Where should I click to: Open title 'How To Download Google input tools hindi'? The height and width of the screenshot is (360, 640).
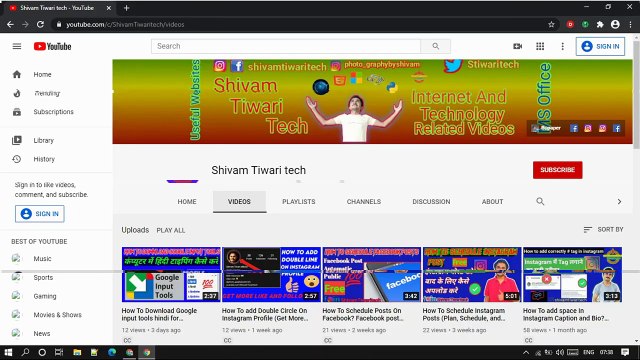point(159,314)
